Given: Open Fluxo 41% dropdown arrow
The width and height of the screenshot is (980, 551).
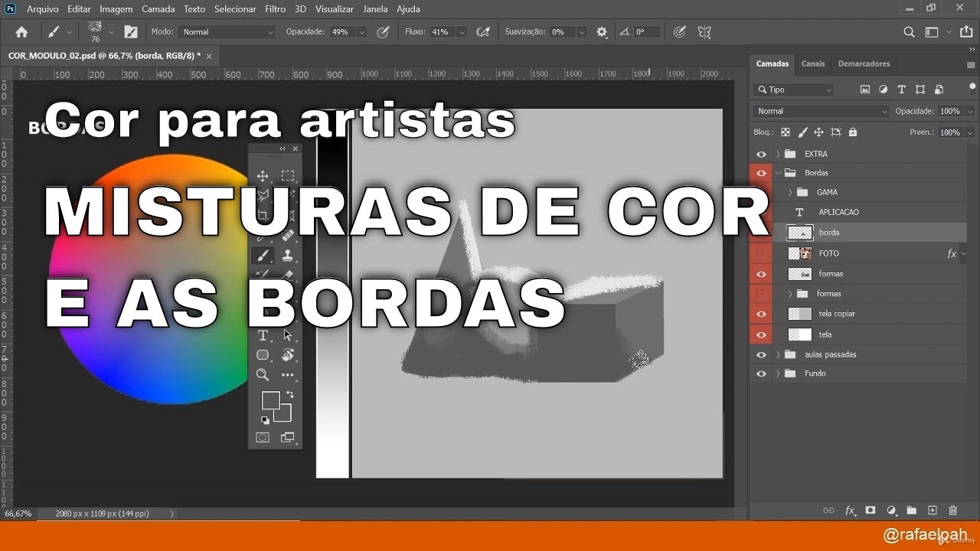Looking at the screenshot, I should [462, 32].
